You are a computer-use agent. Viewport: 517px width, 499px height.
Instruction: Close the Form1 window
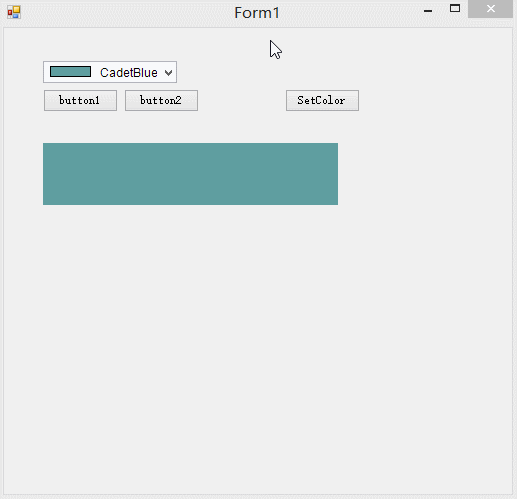[490, 9]
